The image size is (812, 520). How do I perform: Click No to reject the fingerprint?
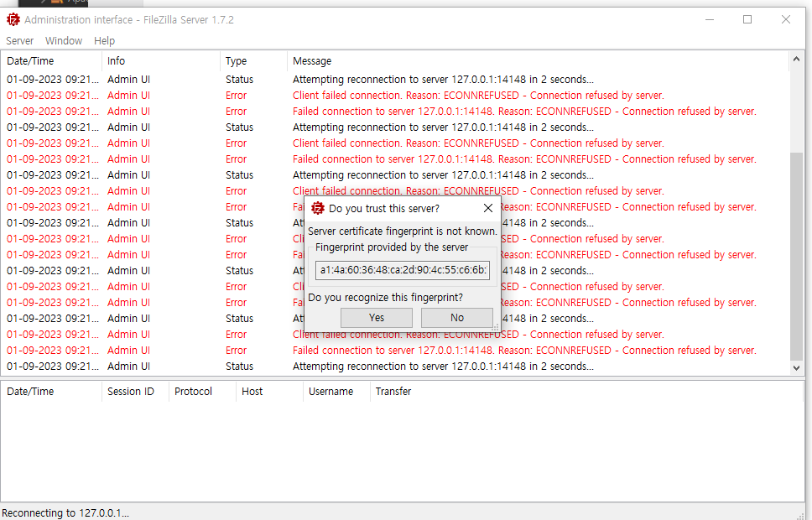point(456,318)
